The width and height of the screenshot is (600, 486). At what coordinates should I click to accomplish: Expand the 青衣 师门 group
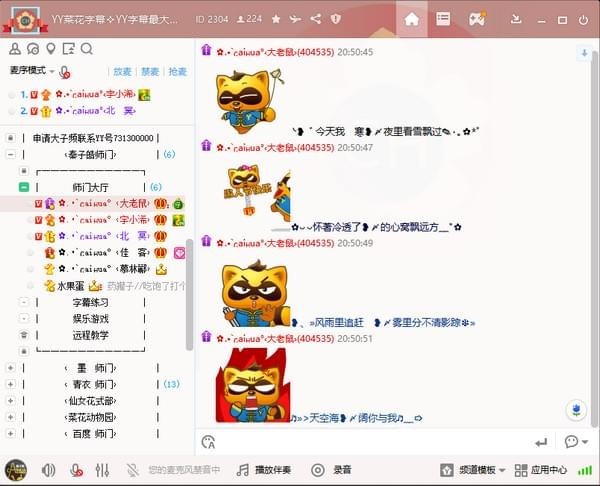[11, 384]
